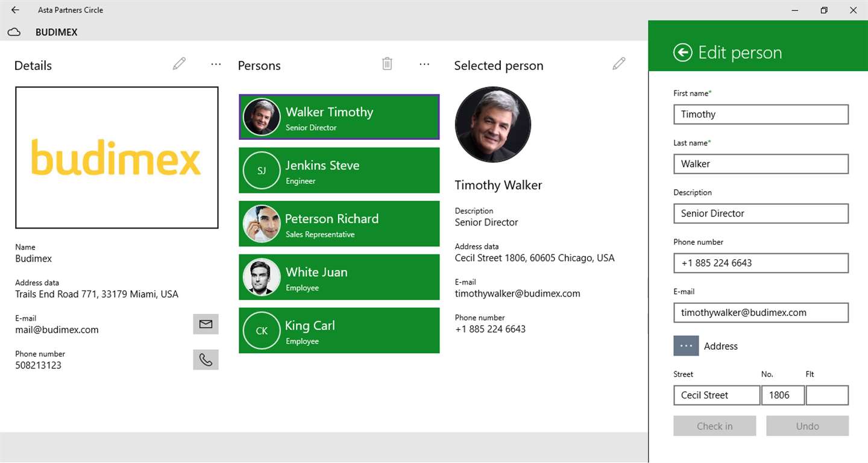Focus the Description field with Senior Director
The image size is (868, 463).
tap(761, 213)
